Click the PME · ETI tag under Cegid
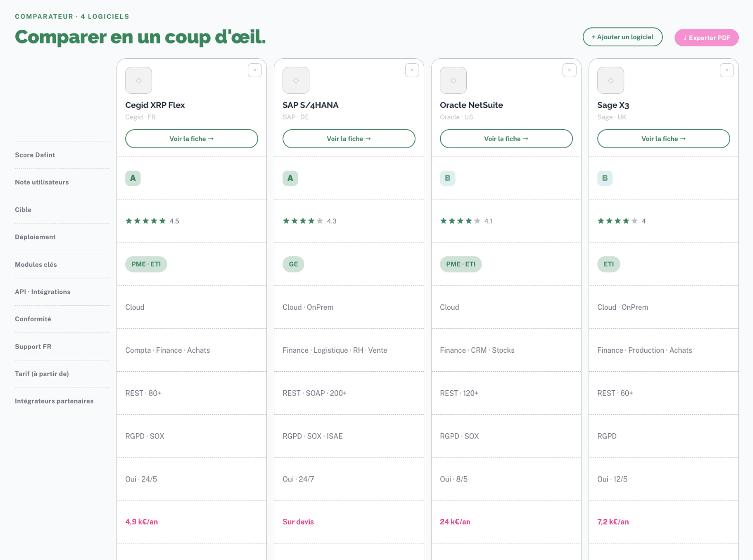The width and height of the screenshot is (753, 560). pyautogui.click(x=146, y=264)
